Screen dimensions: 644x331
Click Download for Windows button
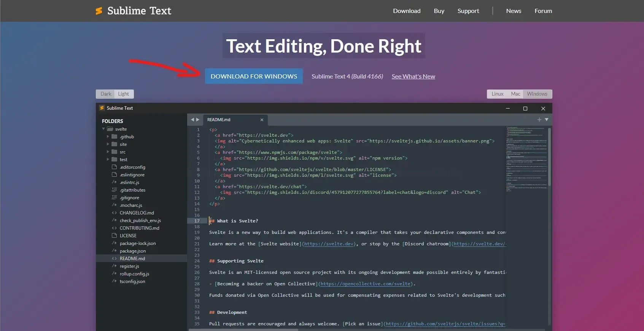[x=254, y=76]
